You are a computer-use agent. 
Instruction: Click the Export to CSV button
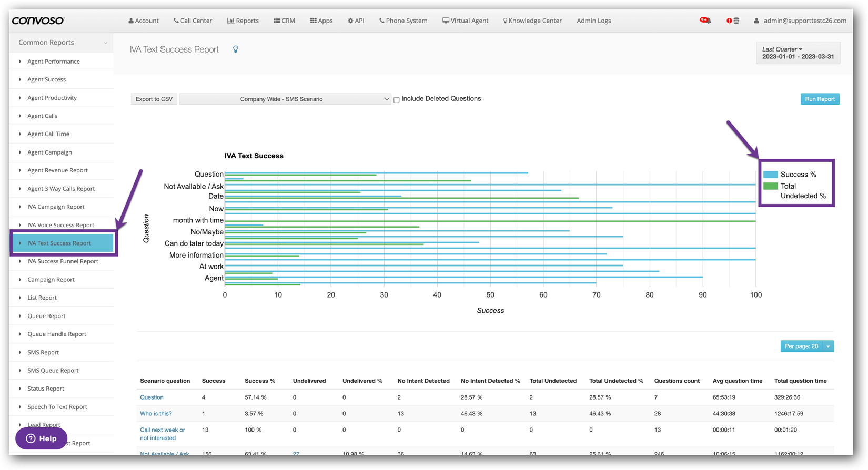coord(154,99)
